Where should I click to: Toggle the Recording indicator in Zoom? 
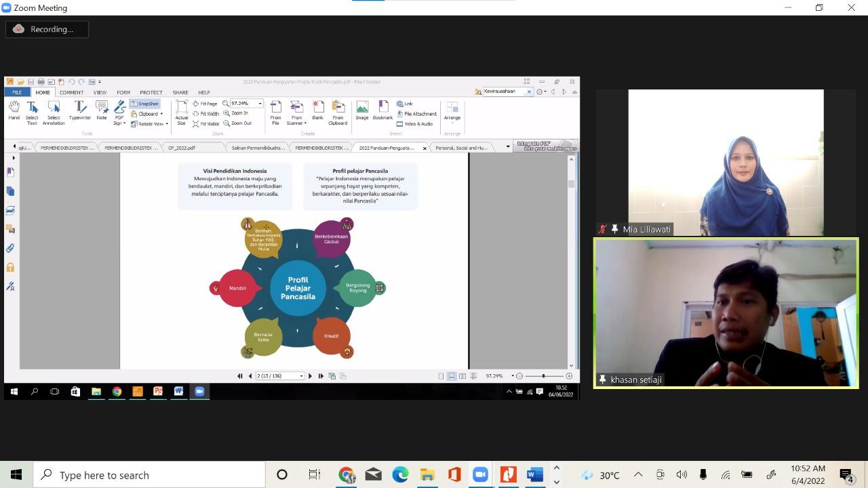click(47, 29)
